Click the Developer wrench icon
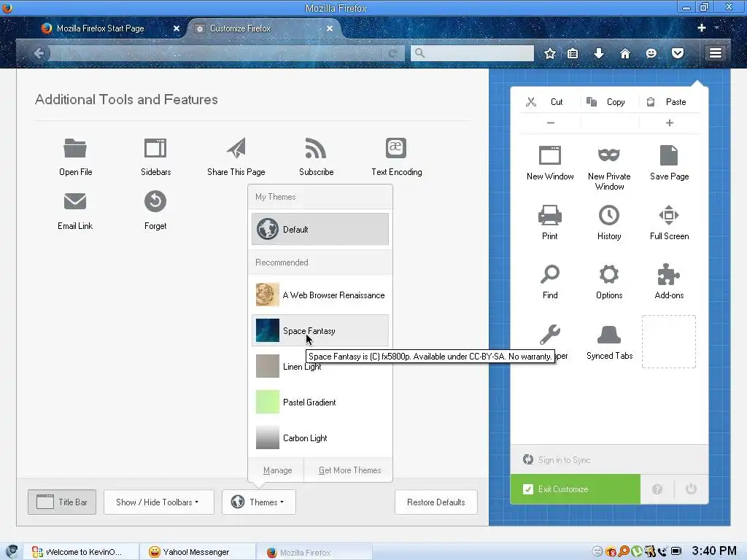Image resolution: width=747 pixels, height=560 pixels. (550, 334)
